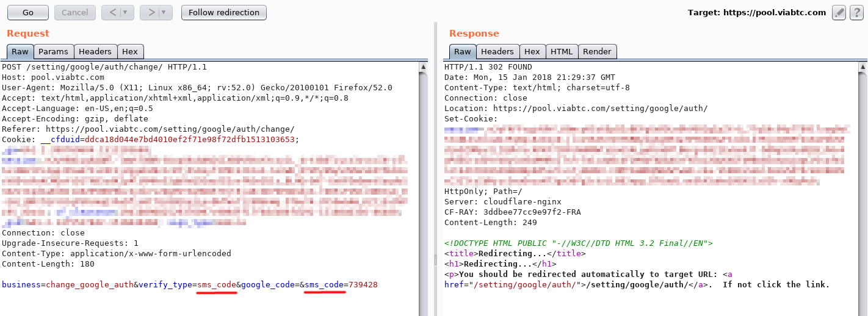The height and width of the screenshot is (316, 868).
Task: Click the Set-Cookie: header in response
Action: tap(471, 119)
